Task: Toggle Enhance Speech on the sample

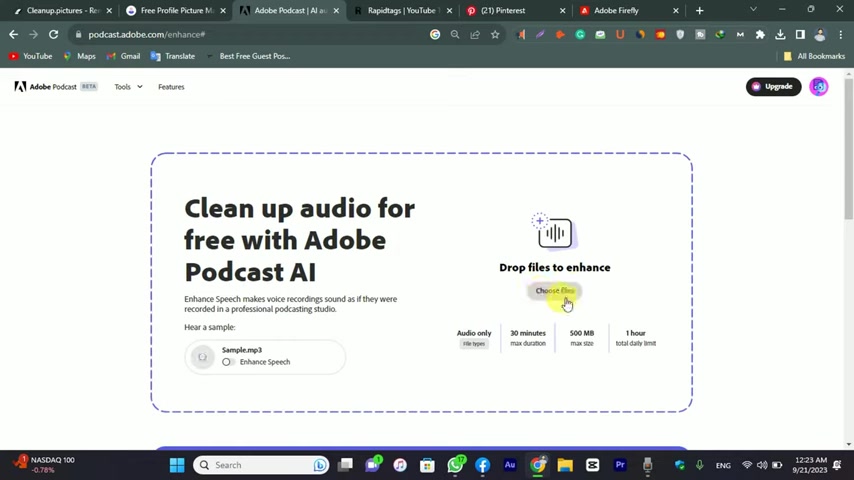Action: (x=227, y=362)
